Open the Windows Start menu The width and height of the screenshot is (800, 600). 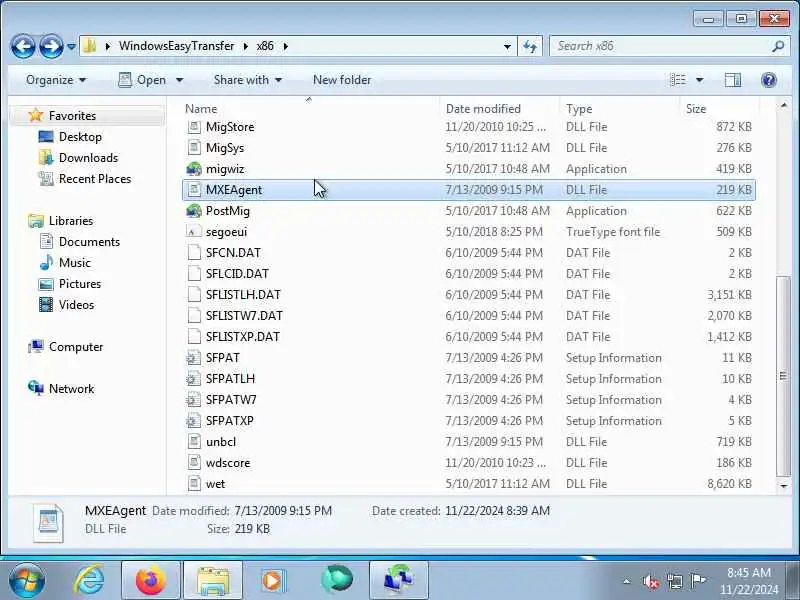tap(27, 580)
